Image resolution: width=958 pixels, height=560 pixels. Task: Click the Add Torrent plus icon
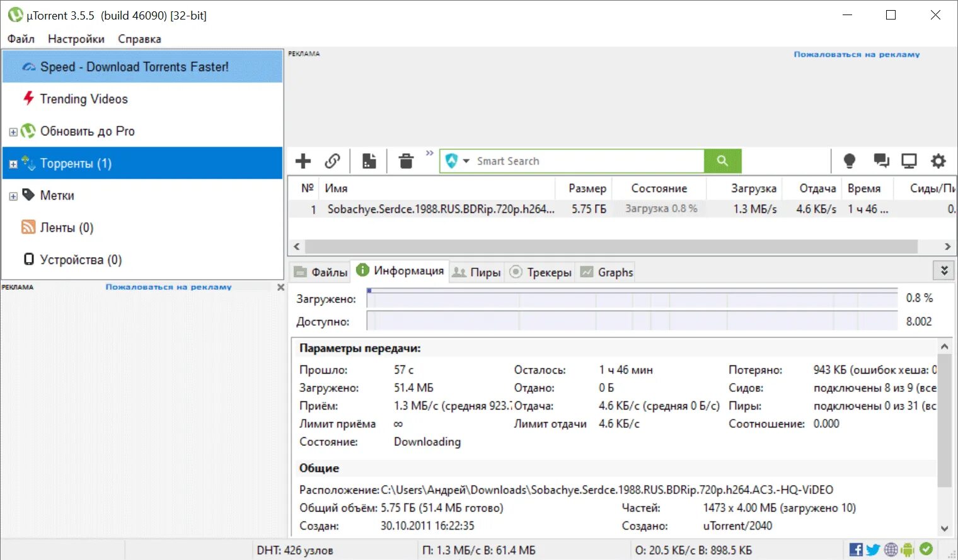(x=303, y=161)
